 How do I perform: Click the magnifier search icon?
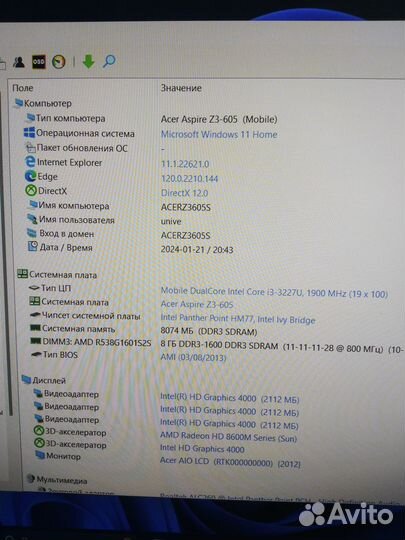tap(109, 61)
